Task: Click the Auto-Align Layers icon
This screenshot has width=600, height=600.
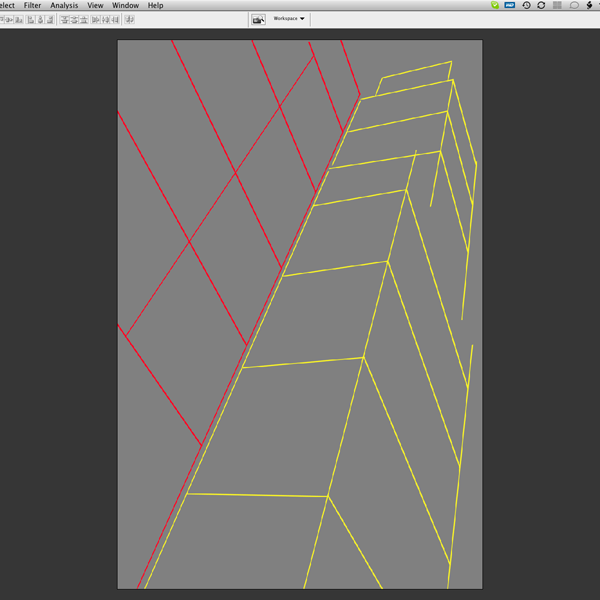Action: click(129, 20)
